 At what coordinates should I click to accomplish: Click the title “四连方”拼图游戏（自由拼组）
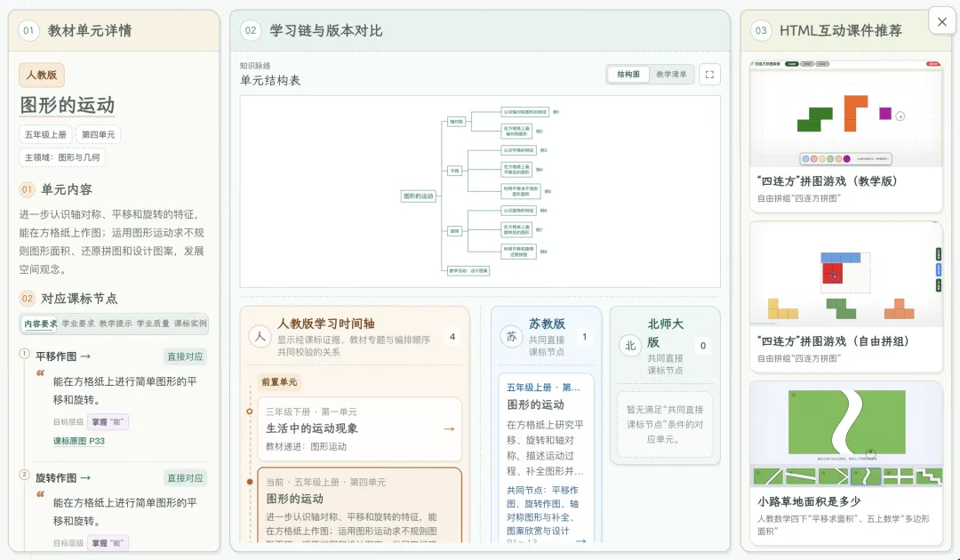point(833,341)
